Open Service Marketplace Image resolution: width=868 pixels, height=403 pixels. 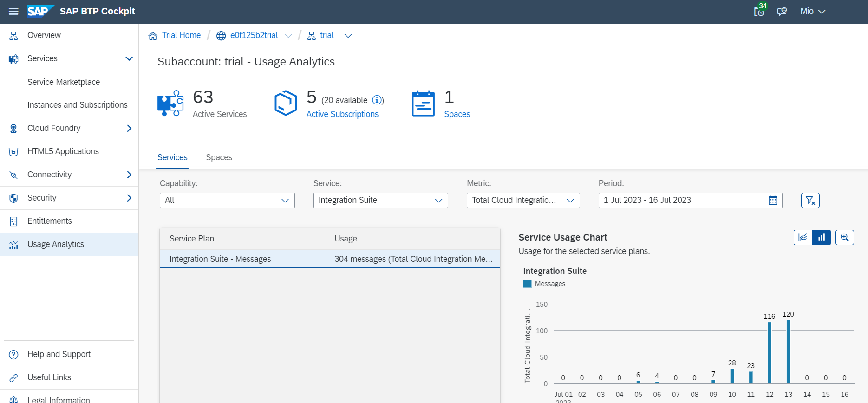(x=64, y=82)
